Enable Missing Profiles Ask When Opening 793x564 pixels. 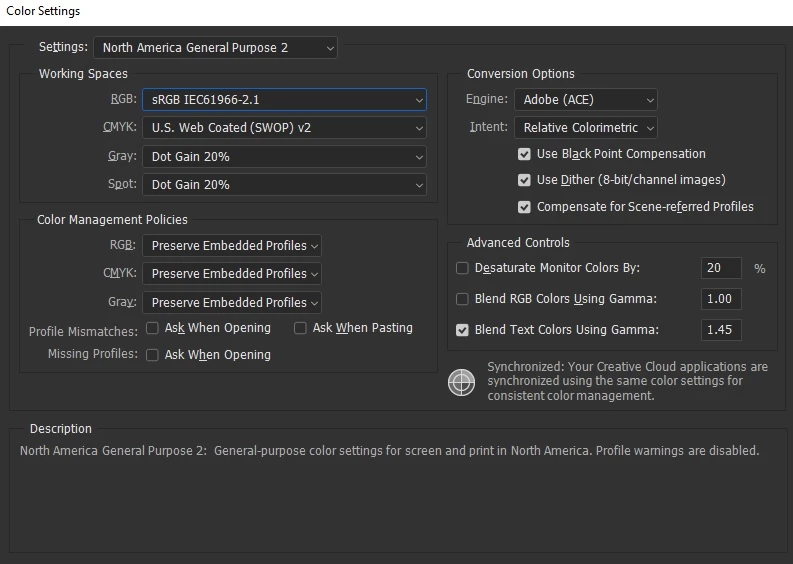(x=152, y=355)
